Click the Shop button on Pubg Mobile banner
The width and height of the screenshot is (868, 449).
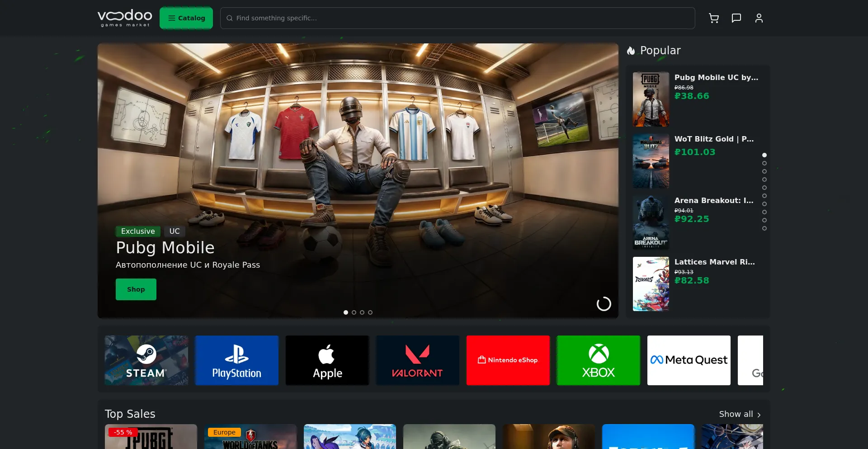pyautogui.click(x=136, y=289)
